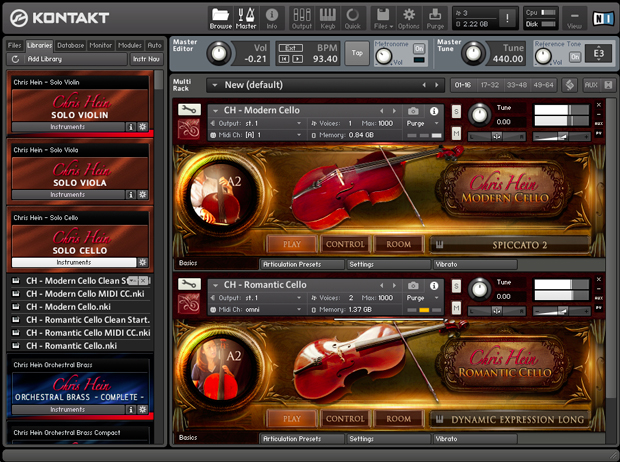Open Purge dropdown on Modern Cello
The image size is (620, 462).
pyautogui.click(x=425, y=122)
